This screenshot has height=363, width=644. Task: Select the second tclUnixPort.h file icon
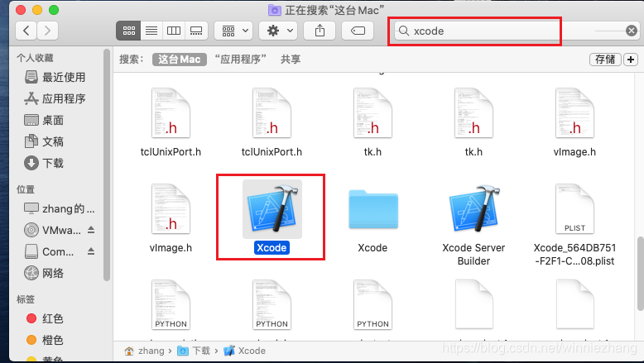(x=272, y=112)
